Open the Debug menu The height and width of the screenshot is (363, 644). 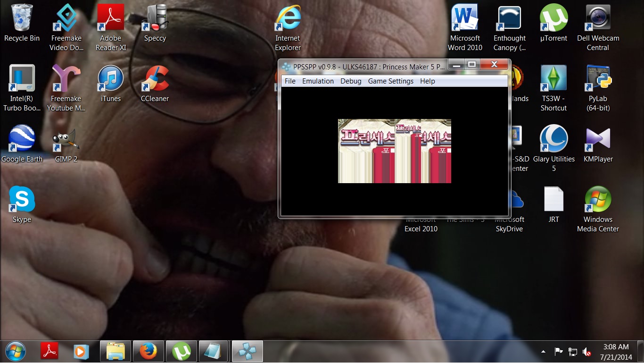[x=351, y=81]
